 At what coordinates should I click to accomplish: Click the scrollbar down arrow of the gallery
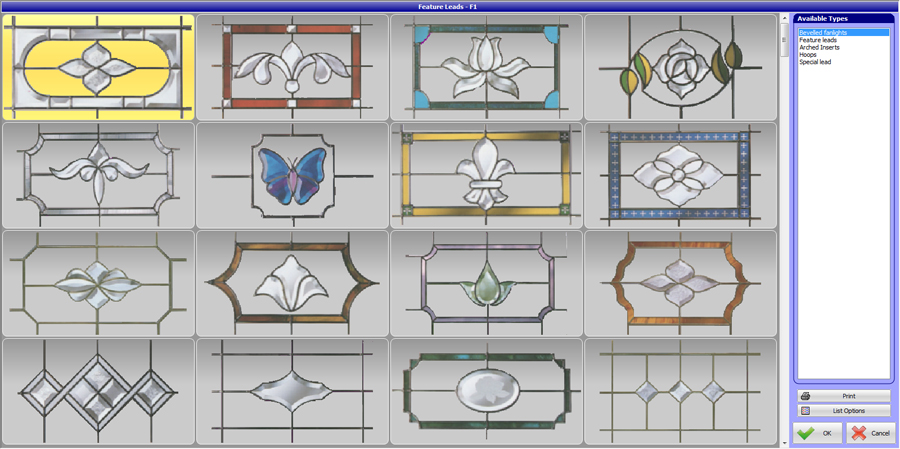pos(785,442)
